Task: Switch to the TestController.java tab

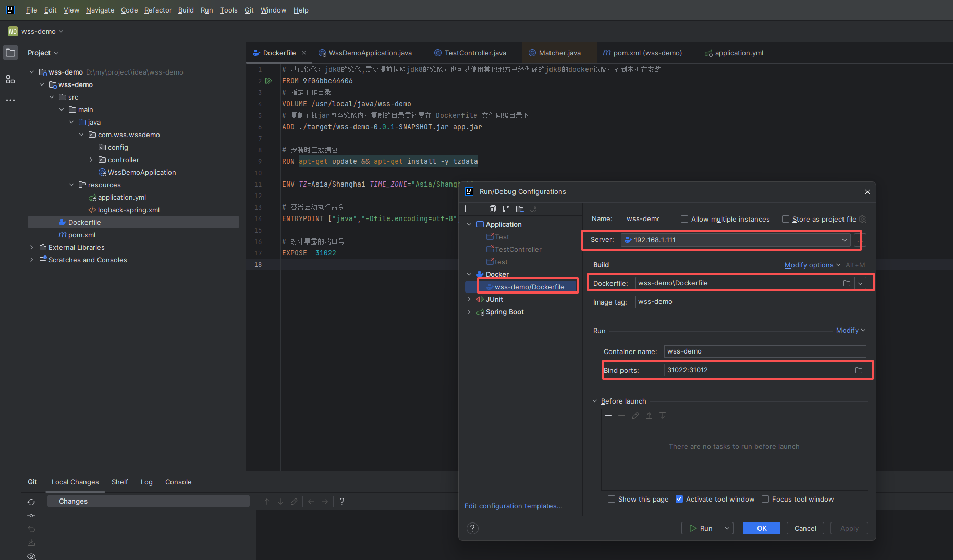Action: (x=475, y=53)
